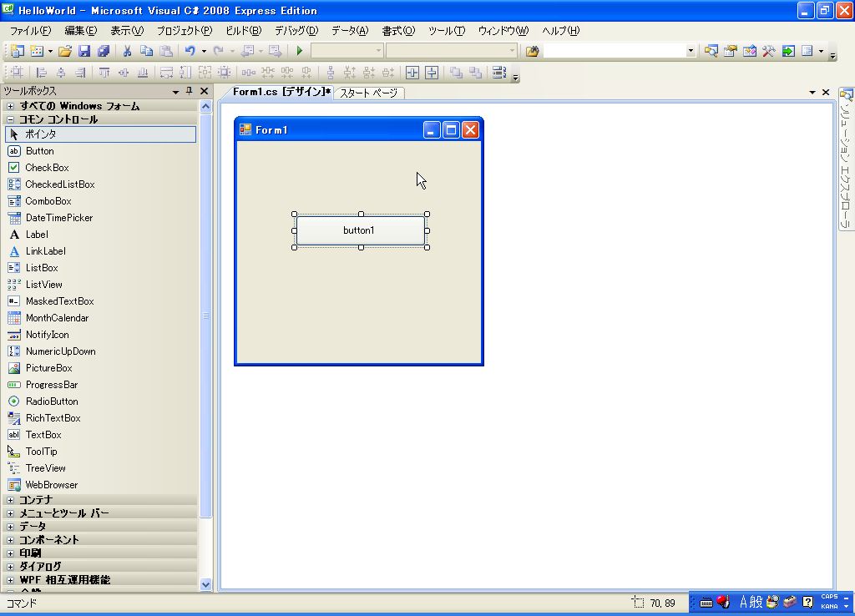Viewport: 855px width, 616px height.
Task: Select the ポインタ pointer tool
Action: [x=100, y=134]
